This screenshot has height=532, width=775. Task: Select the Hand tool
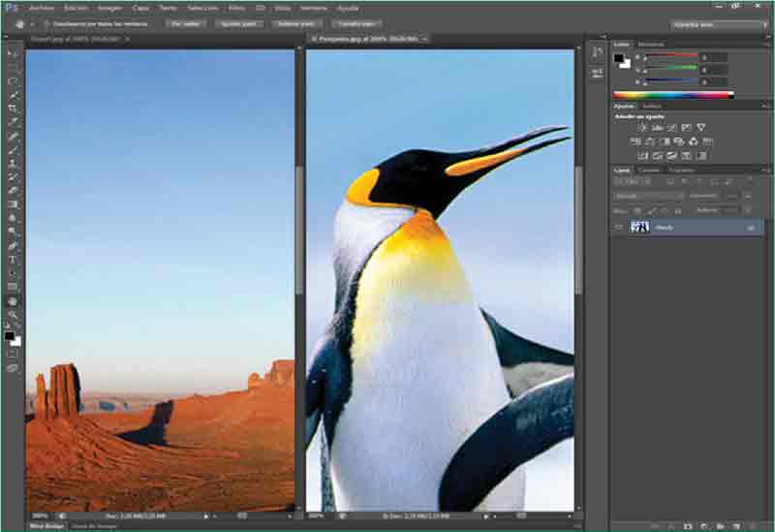[13, 301]
